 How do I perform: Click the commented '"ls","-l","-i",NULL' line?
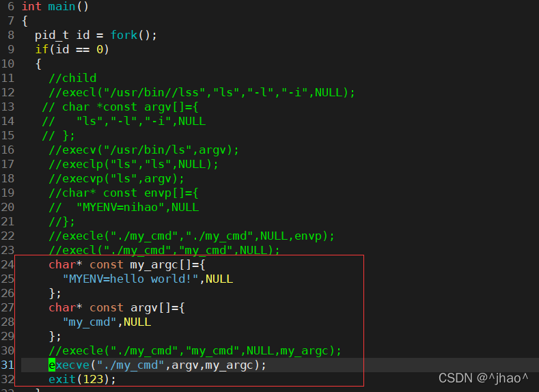click(124, 122)
